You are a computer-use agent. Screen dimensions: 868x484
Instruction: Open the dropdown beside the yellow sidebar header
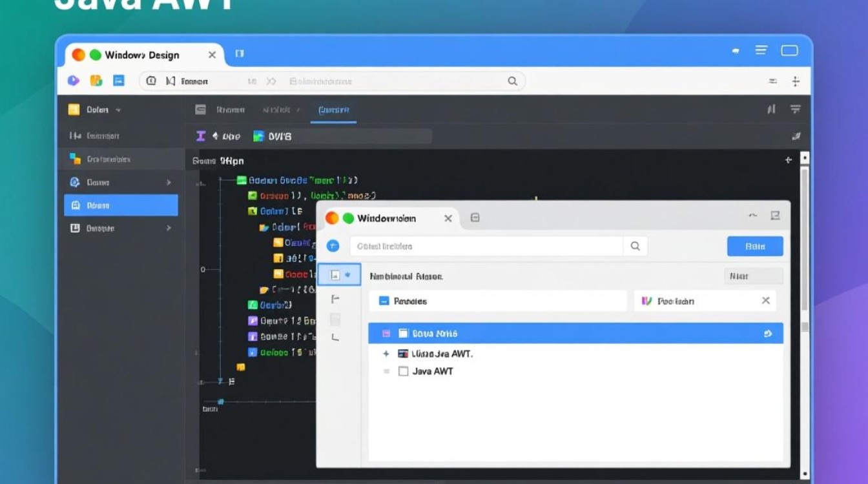[x=118, y=110]
